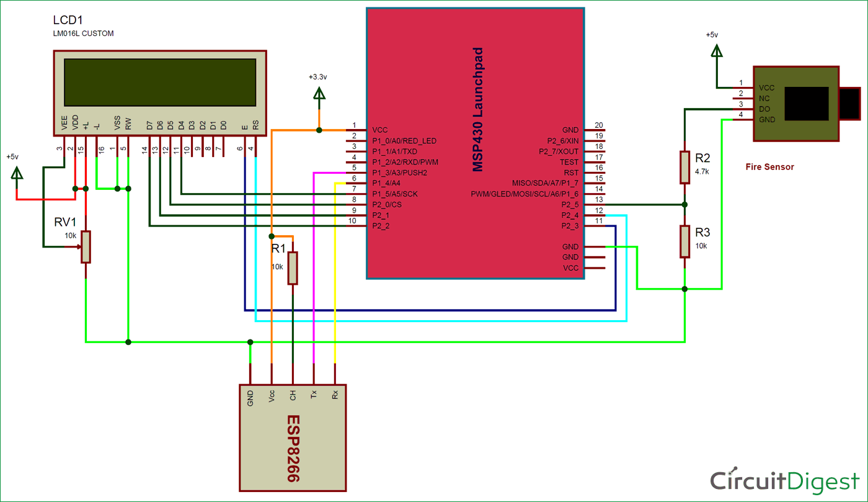868x502 pixels.
Task: Click the LCD VSS pin label
Action: pos(117,123)
